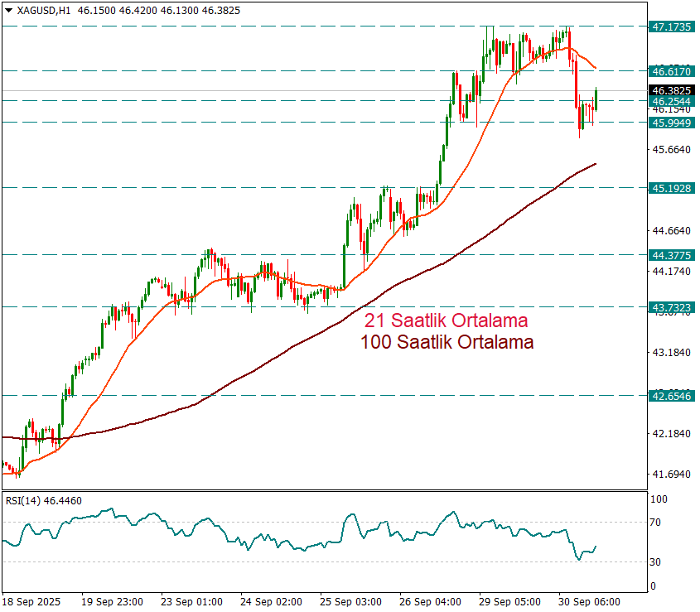
Task: Select the RSI 70 overbought level marker
Action: point(658,523)
